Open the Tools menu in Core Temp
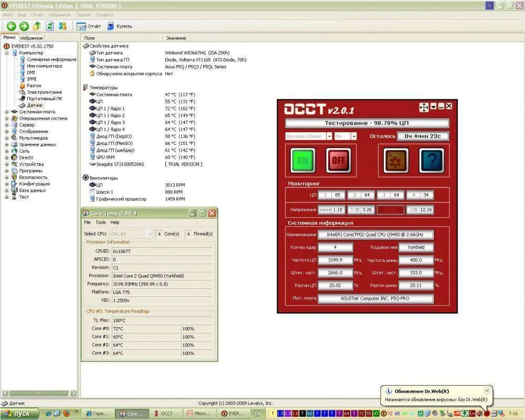The image size is (525, 420). click(100, 223)
